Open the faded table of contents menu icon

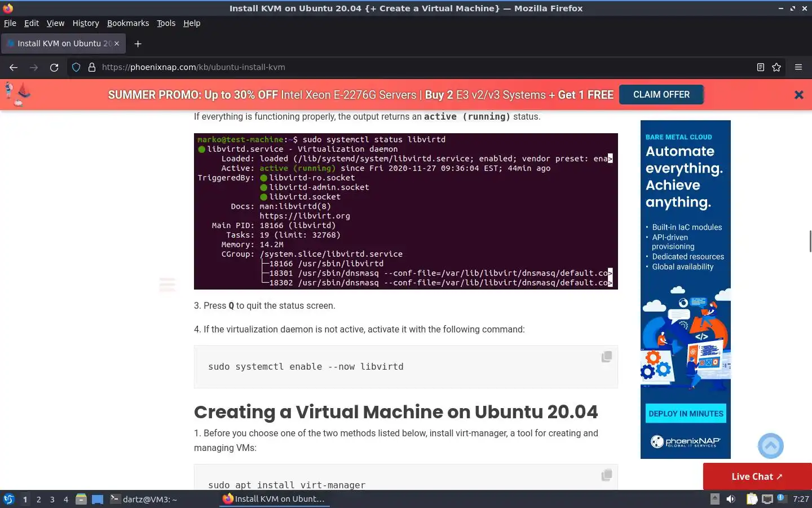coord(167,284)
